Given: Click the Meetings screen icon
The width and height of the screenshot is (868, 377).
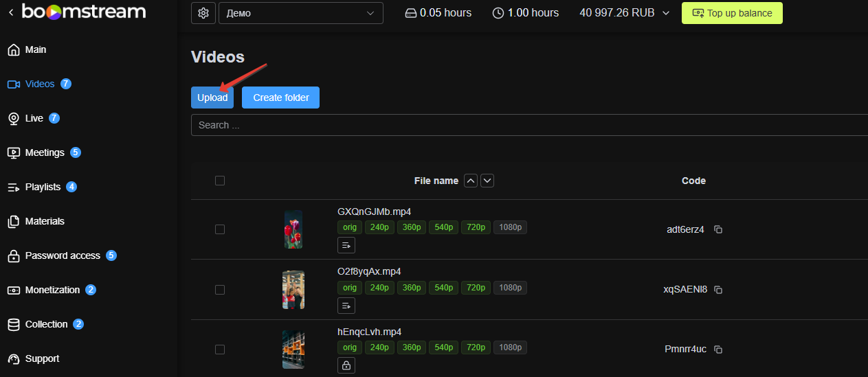Looking at the screenshot, I should coord(13,152).
